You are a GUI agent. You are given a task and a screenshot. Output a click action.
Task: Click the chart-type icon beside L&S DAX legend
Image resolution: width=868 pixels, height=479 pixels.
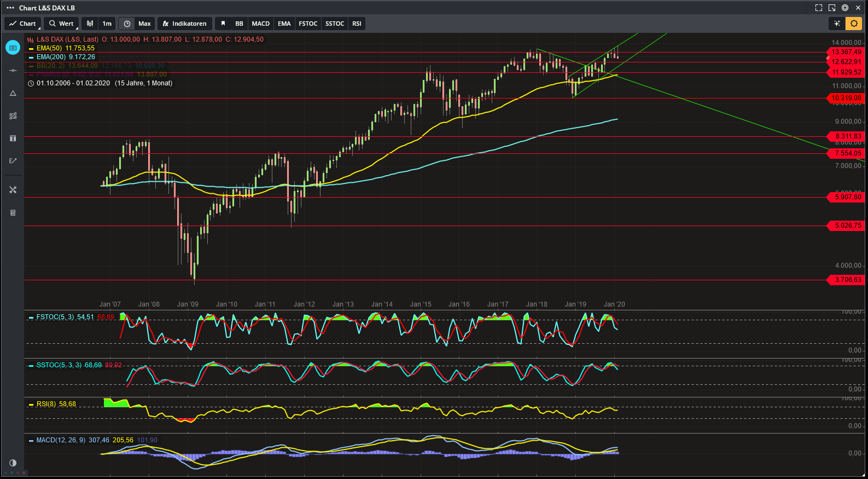coord(31,39)
